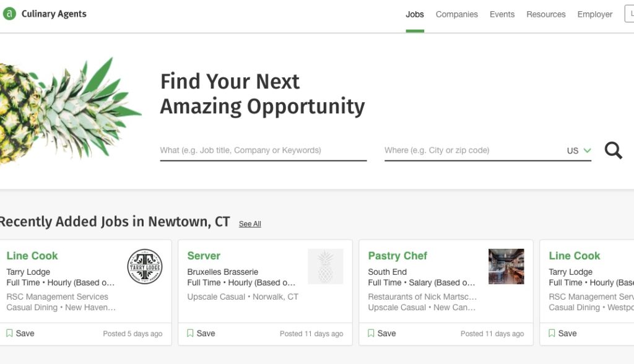Screen dimensions: 634x364
Task: Click bookmark icon on Pastry Chef card
Action: tap(371, 333)
